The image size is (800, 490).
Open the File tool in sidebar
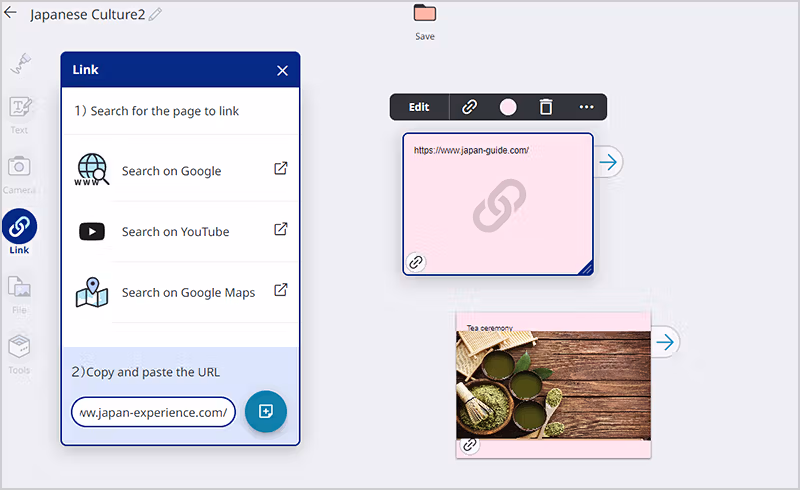[20, 290]
